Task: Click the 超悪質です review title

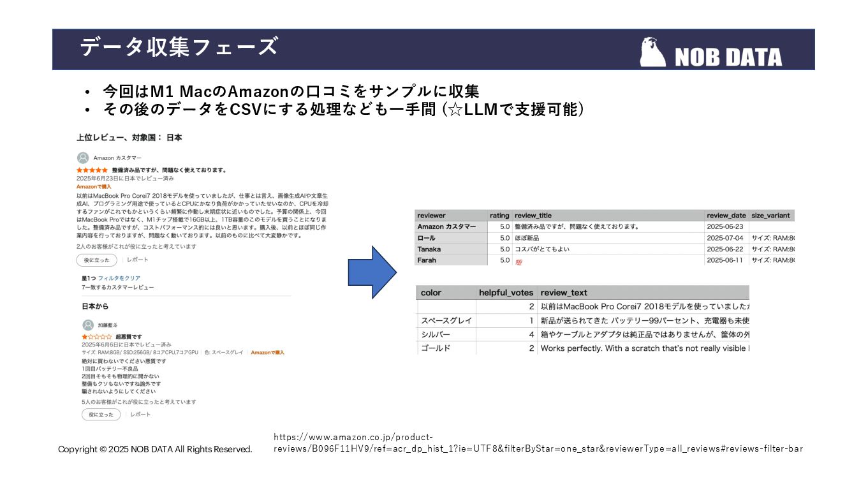Action: pos(129,336)
